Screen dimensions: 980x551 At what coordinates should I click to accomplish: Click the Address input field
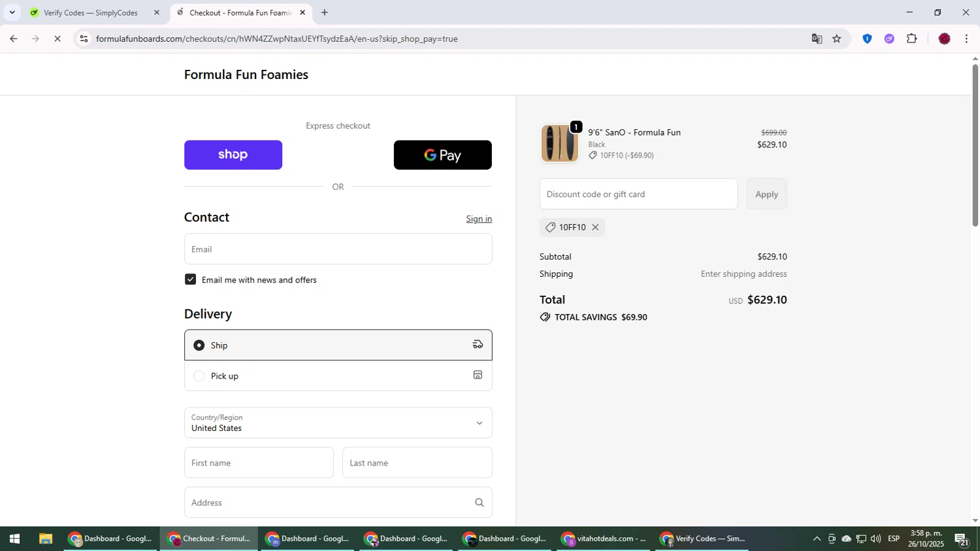click(x=338, y=502)
